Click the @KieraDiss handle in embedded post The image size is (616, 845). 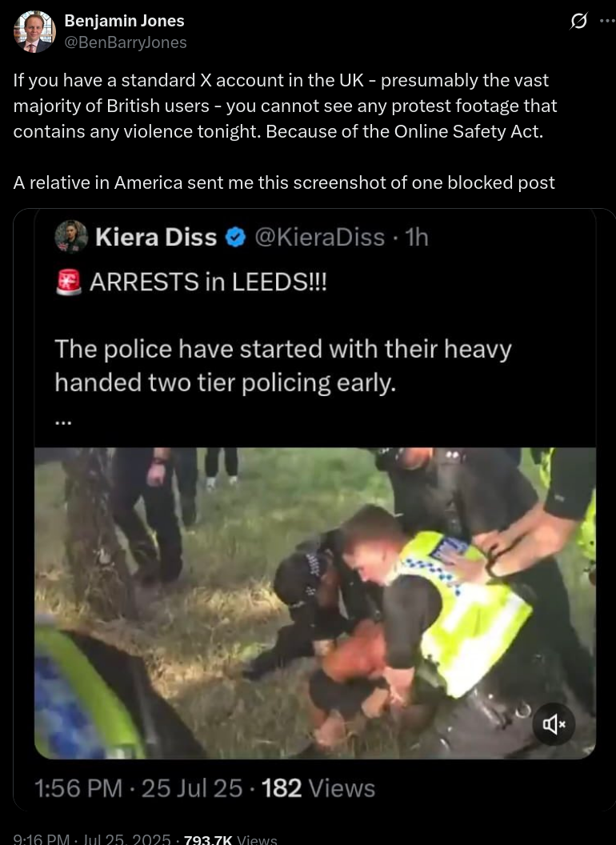click(319, 237)
